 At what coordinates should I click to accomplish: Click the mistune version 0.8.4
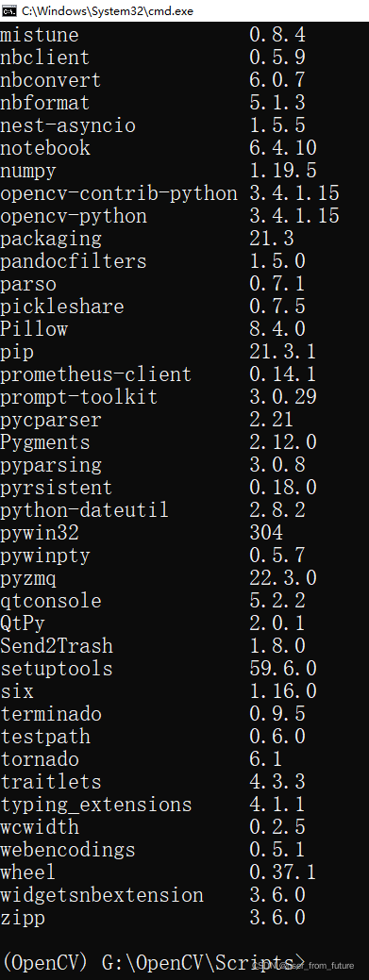coord(277,34)
